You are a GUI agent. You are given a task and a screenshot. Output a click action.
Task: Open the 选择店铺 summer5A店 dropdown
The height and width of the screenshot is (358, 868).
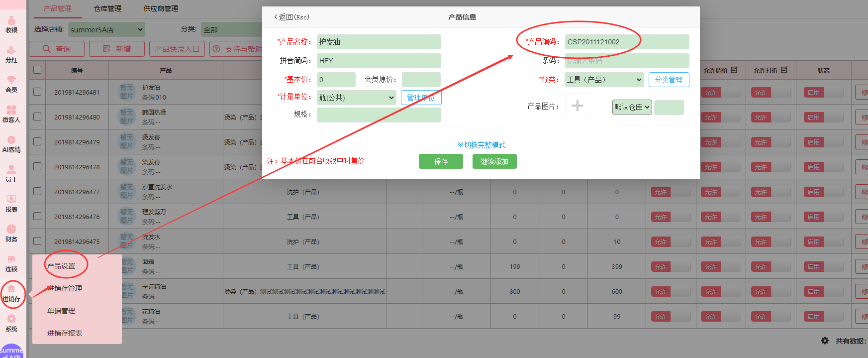106,29
